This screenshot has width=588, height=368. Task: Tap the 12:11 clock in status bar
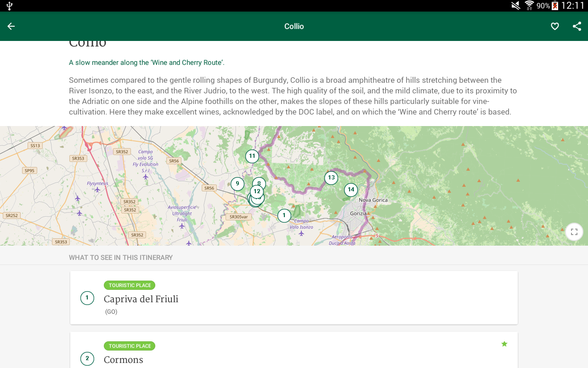pyautogui.click(x=573, y=6)
